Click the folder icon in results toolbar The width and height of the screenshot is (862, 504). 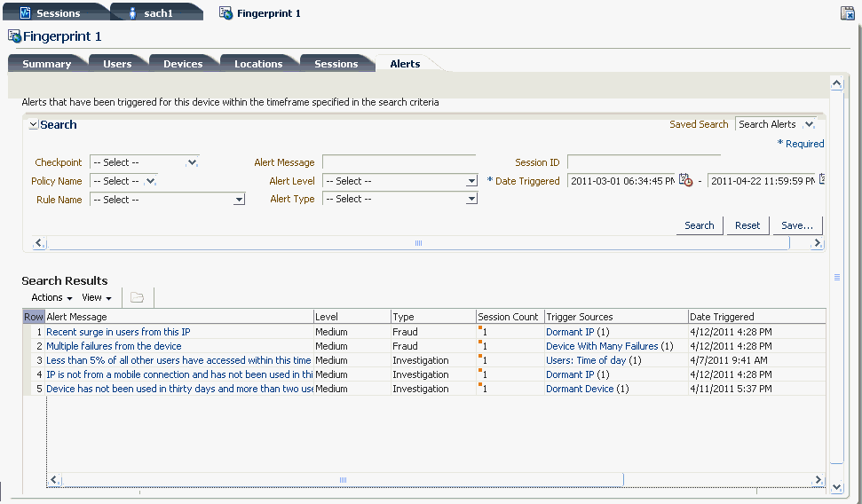137,297
